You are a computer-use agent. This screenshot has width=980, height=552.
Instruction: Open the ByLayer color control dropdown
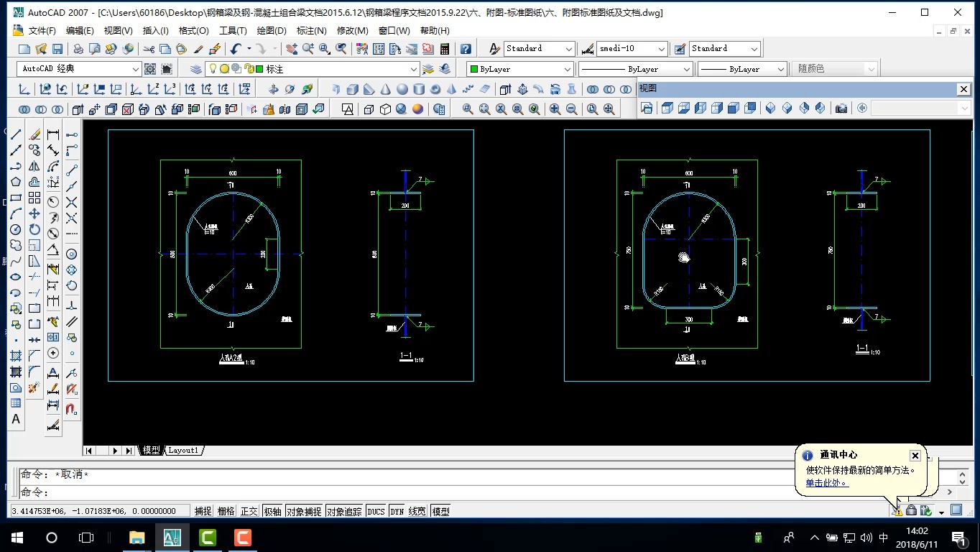(568, 69)
